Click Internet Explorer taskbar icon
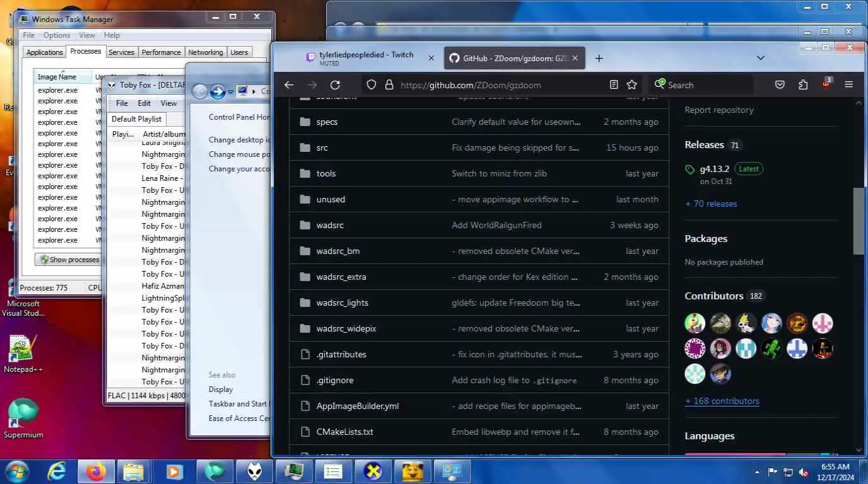 pyautogui.click(x=56, y=471)
